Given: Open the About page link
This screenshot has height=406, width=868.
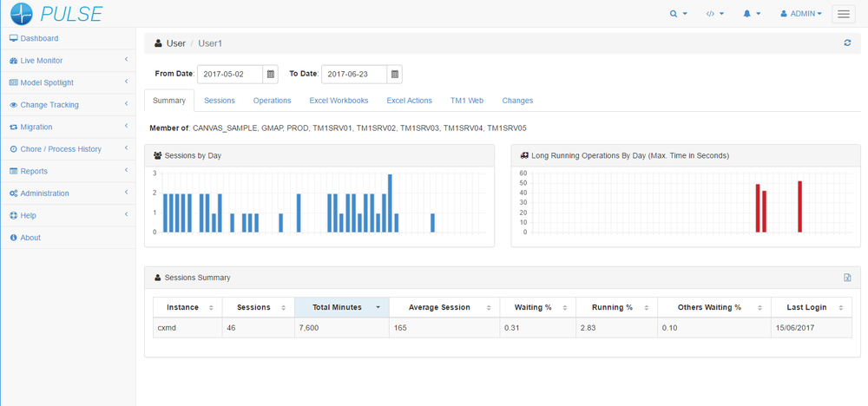Looking at the screenshot, I should click(x=30, y=238).
